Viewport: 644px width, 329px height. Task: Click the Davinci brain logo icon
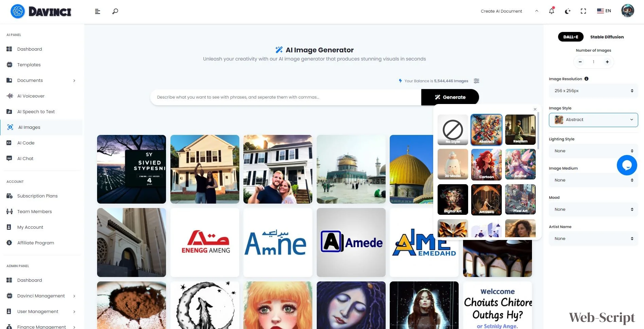coord(18,12)
